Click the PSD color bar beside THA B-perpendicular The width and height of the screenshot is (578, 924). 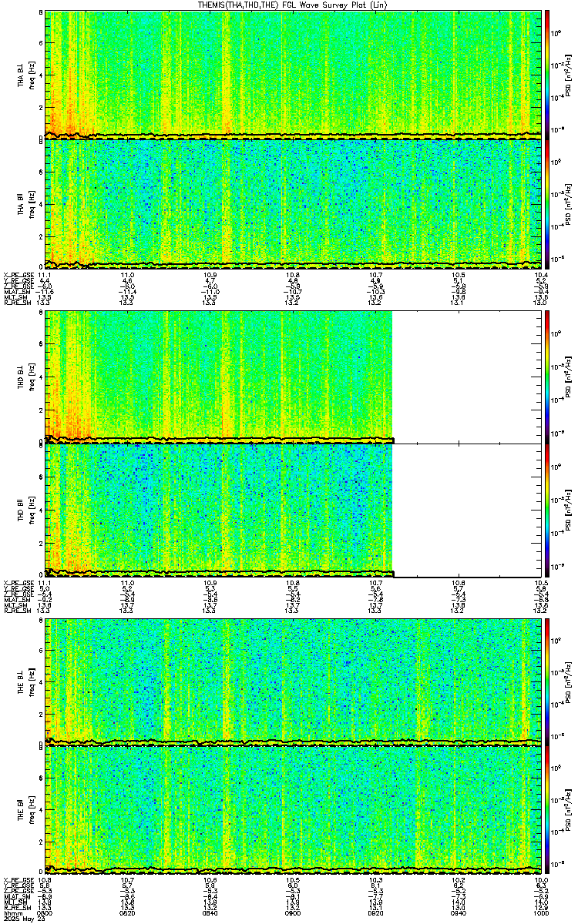point(547,75)
